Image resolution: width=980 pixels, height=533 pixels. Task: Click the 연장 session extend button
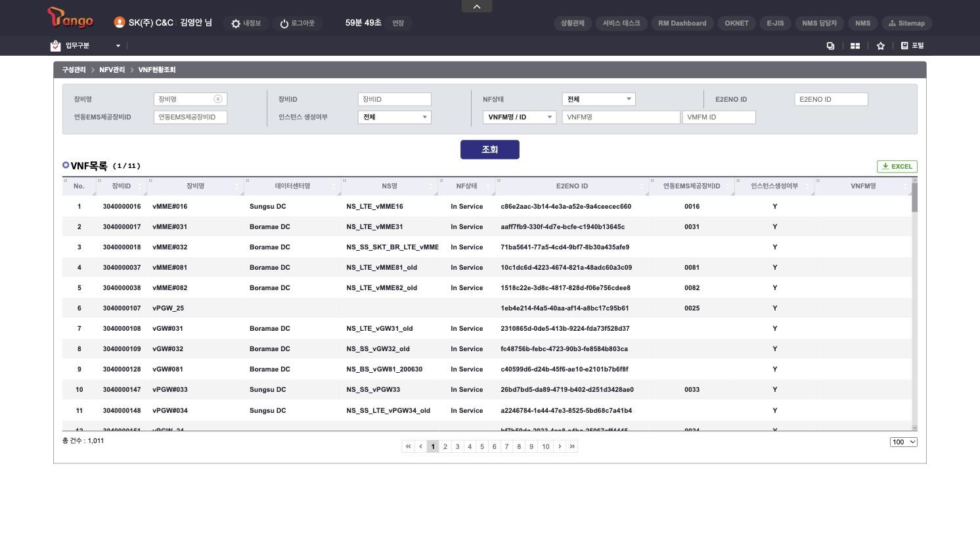coord(398,24)
